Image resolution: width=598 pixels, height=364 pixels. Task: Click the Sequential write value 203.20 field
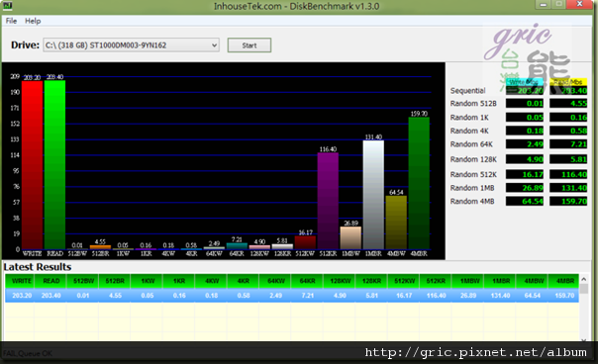525,90
